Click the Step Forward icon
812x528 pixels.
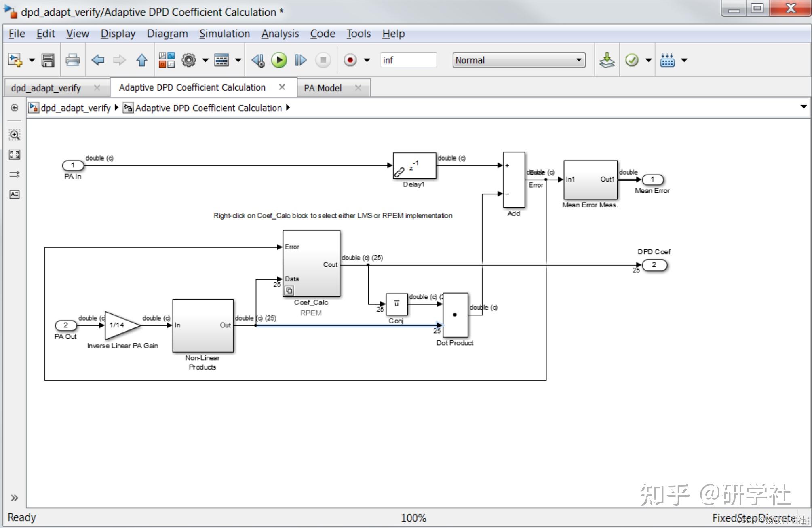pos(301,60)
